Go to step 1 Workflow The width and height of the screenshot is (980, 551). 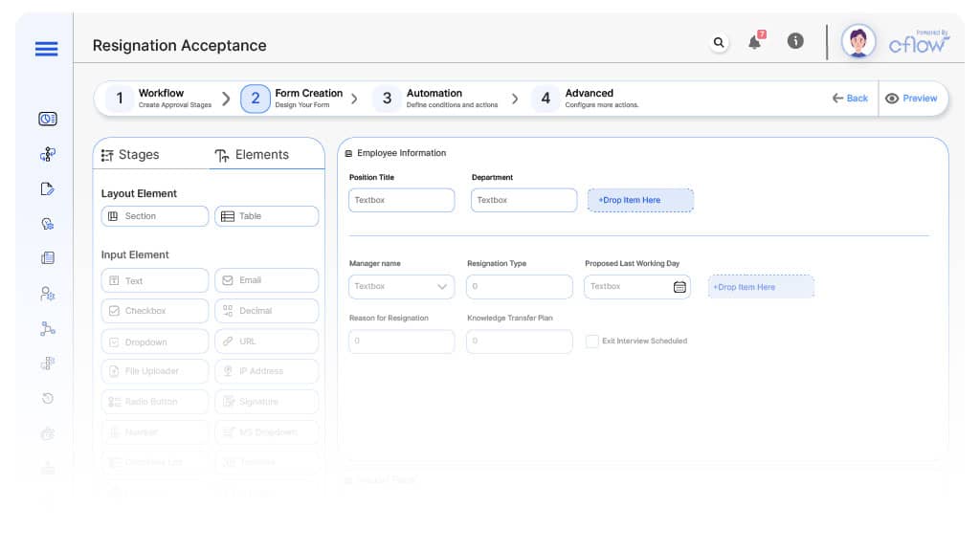pyautogui.click(x=160, y=99)
